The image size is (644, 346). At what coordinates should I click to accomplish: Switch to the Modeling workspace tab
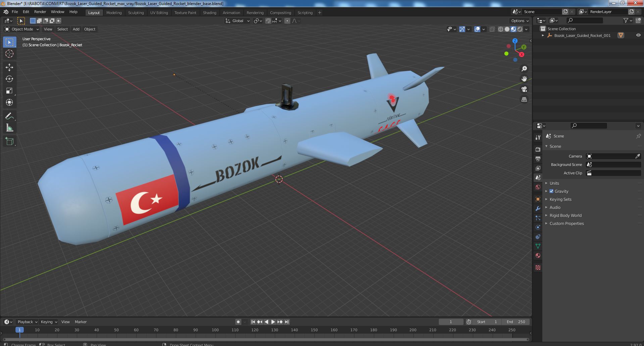pyautogui.click(x=114, y=13)
